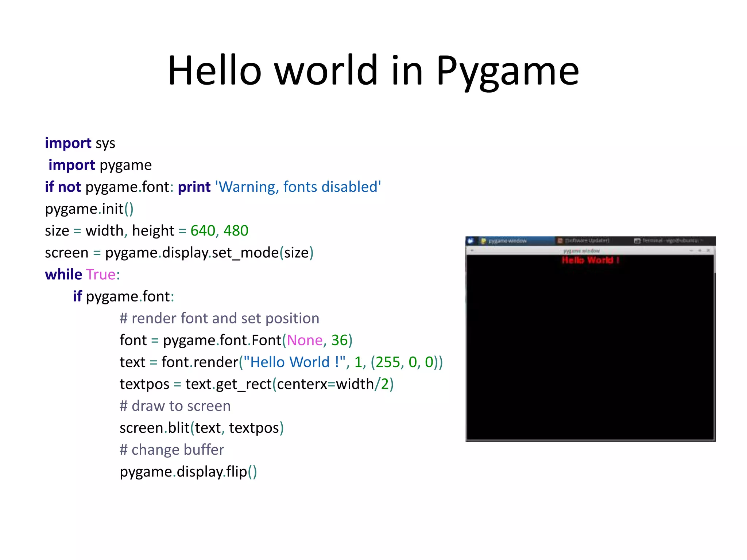The width and height of the screenshot is (747, 560).
Task: Open the pygame window menu icon
Action: (x=472, y=251)
